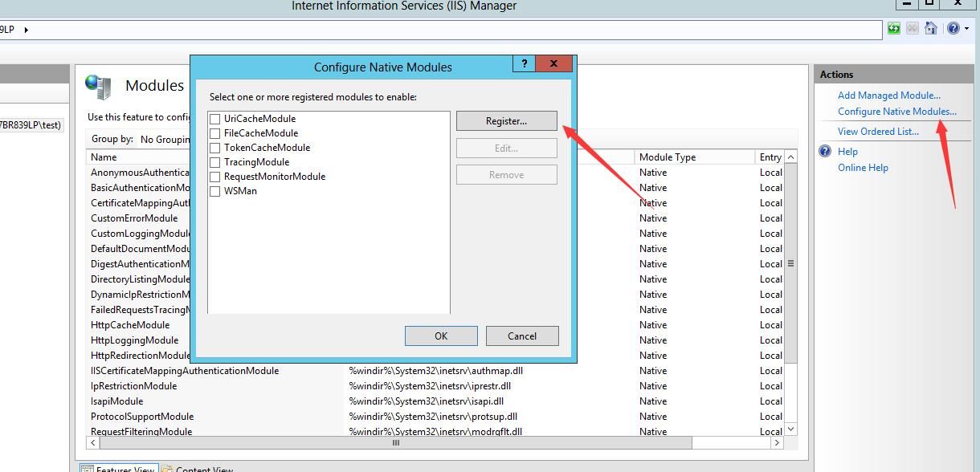Sort by the Entry column header
The width and height of the screenshot is (980, 472).
pos(770,157)
